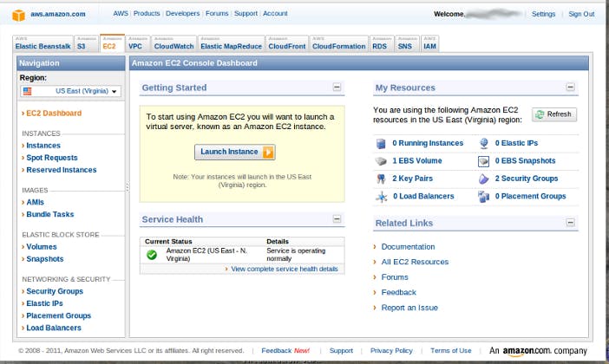This screenshot has height=364, width=609.
Task: Switch to the CloudFormation tab
Action: coord(338,43)
